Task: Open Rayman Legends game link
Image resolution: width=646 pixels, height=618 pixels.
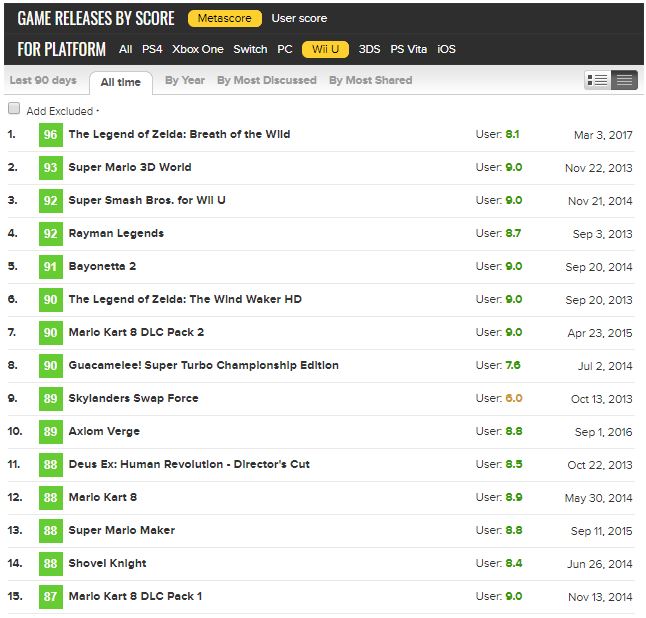Action: click(115, 233)
